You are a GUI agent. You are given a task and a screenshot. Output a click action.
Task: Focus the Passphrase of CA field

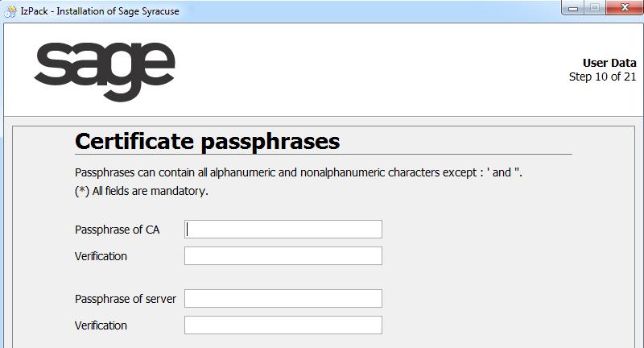tap(283, 229)
